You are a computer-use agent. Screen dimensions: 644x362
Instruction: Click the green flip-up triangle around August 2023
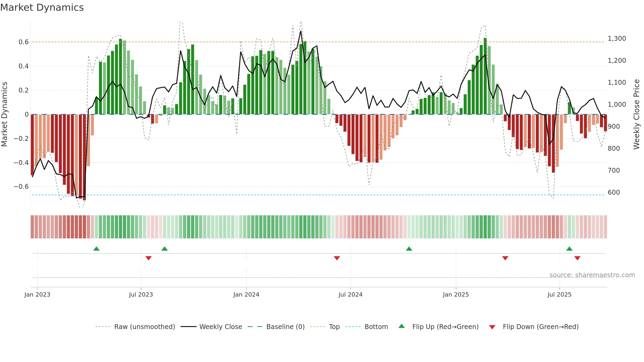pos(164,249)
